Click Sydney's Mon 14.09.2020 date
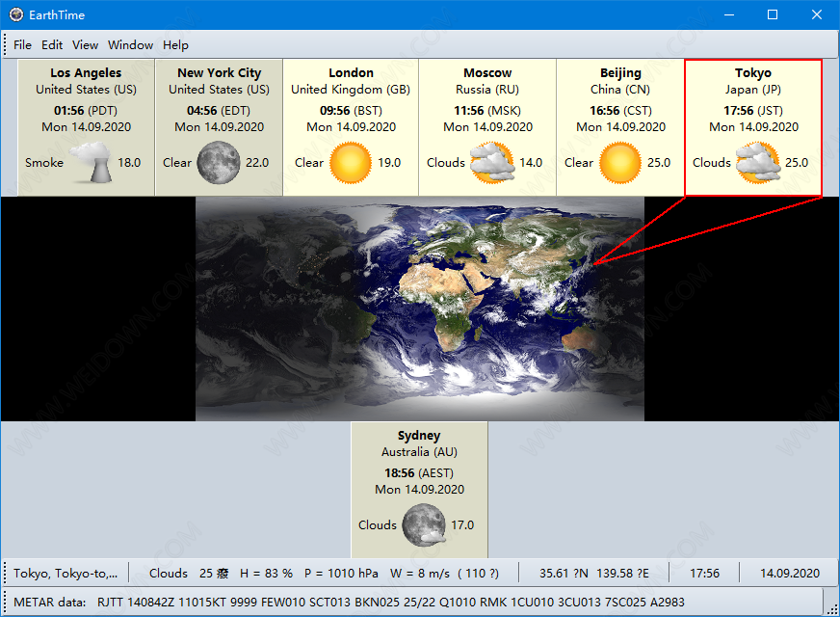 pyautogui.click(x=419, y=490)
